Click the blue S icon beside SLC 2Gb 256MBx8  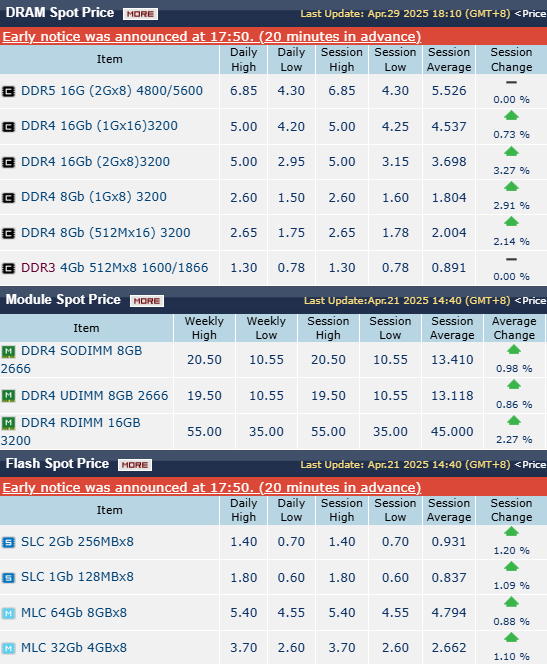[8, 542]
